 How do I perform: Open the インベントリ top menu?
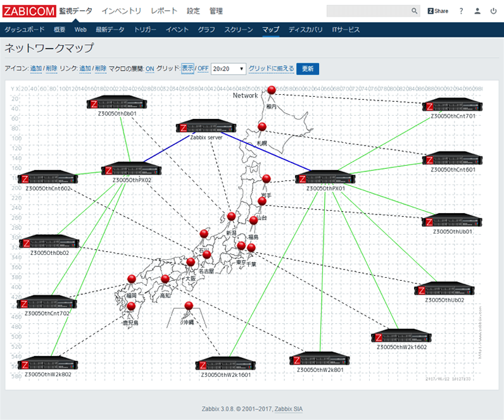coord(122,11)
